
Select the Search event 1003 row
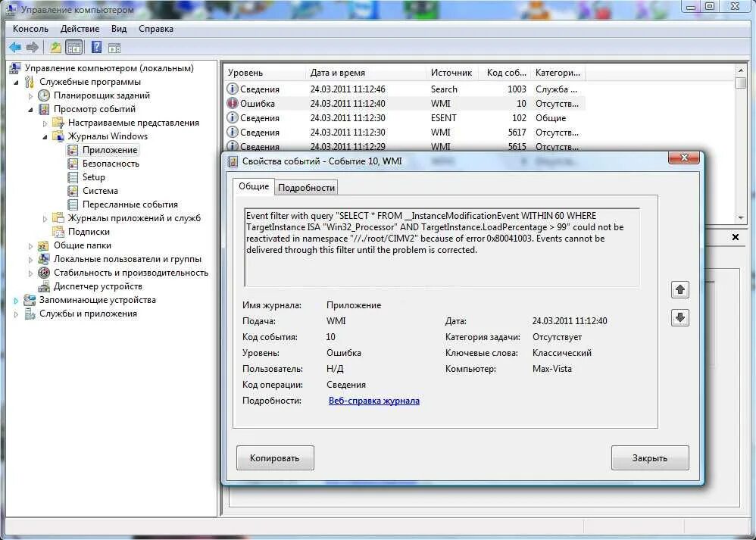[405, 89]
